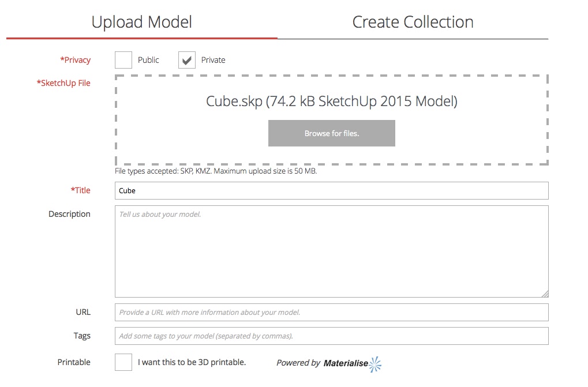This screenshot has width=588, height=387.
Task: Enable the Public privacy option
Action: click(x=123, y=59)
